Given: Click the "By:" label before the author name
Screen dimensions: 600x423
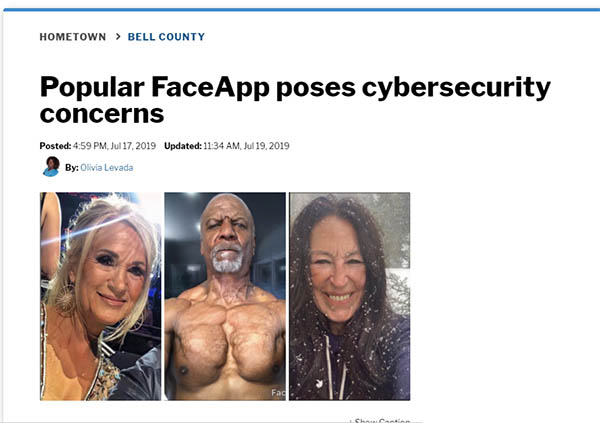Looking at the screenshot, I should tap(72, 168).
